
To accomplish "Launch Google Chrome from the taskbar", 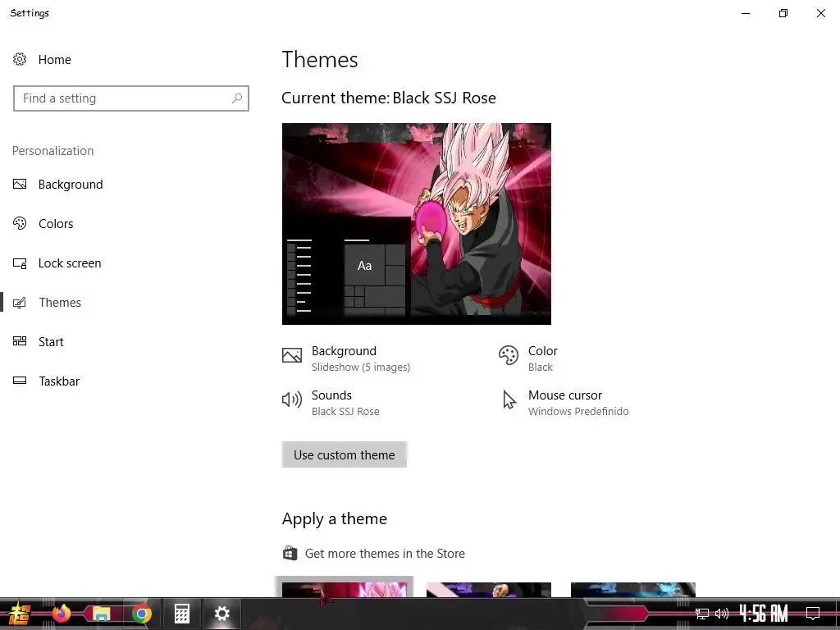I will point(141,614).
